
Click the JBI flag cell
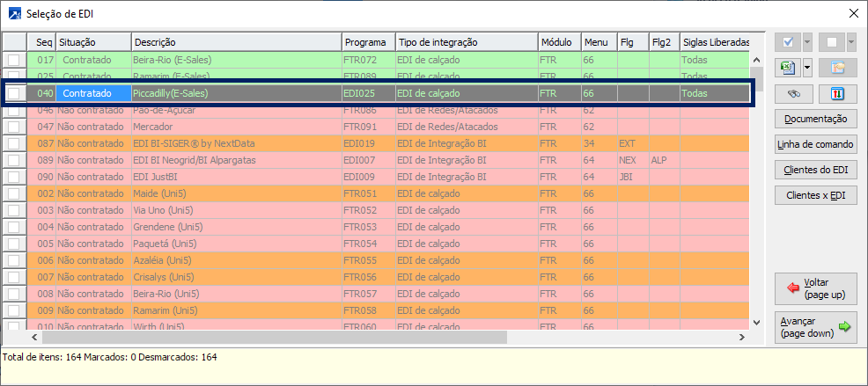(x=633, y=177)
